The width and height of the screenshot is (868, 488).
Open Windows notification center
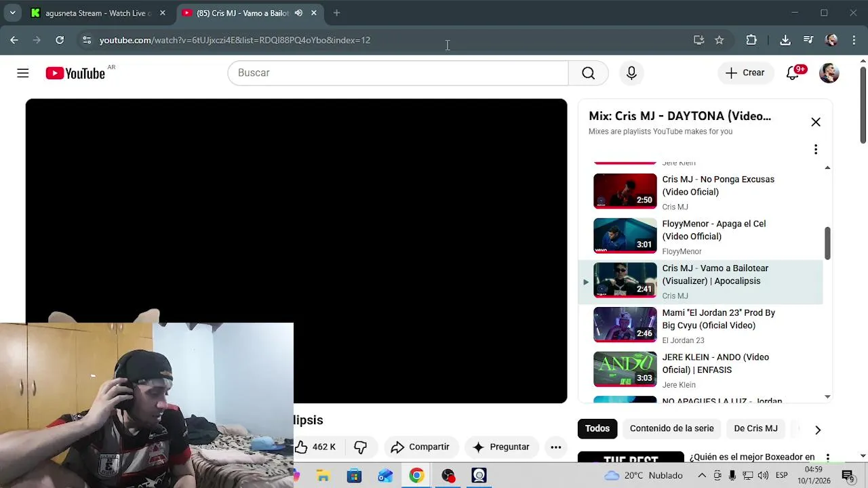[847, 476]
